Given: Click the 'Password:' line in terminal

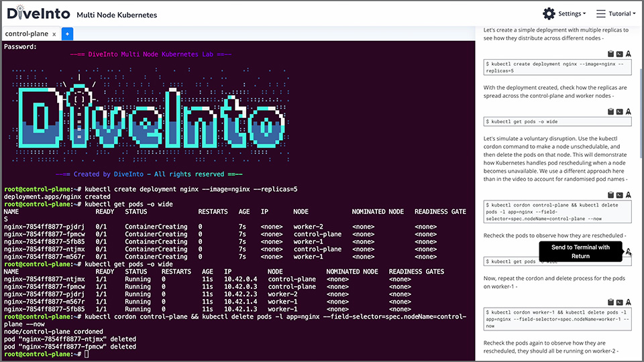Looking at the screenshot, I should [x=20, y=46].
